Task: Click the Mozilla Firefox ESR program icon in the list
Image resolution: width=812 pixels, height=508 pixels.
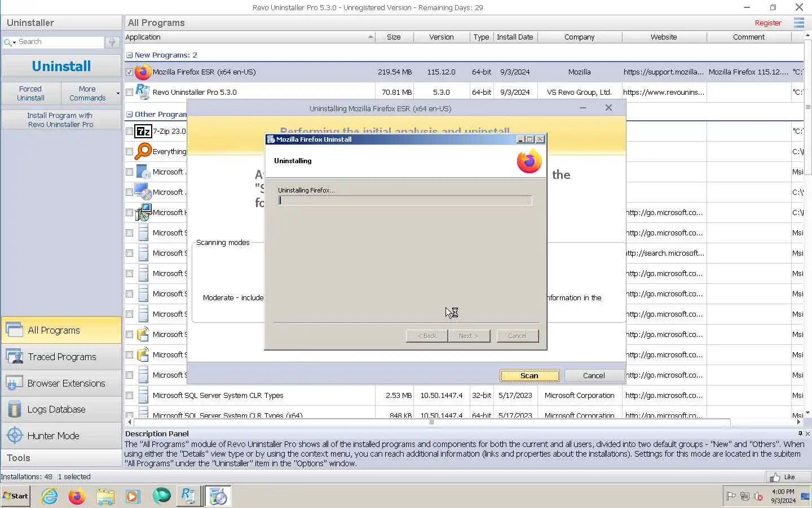Action: pyautogui.click(x=143, y=72)
